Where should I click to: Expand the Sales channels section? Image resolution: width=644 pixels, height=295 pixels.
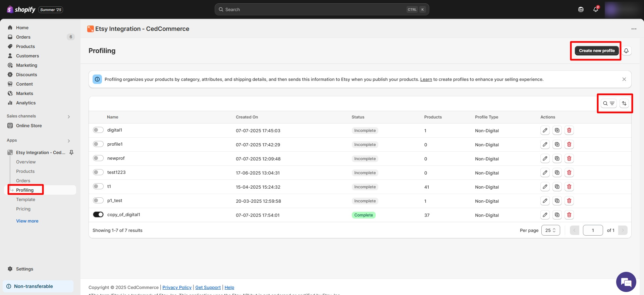pos(69,116)
